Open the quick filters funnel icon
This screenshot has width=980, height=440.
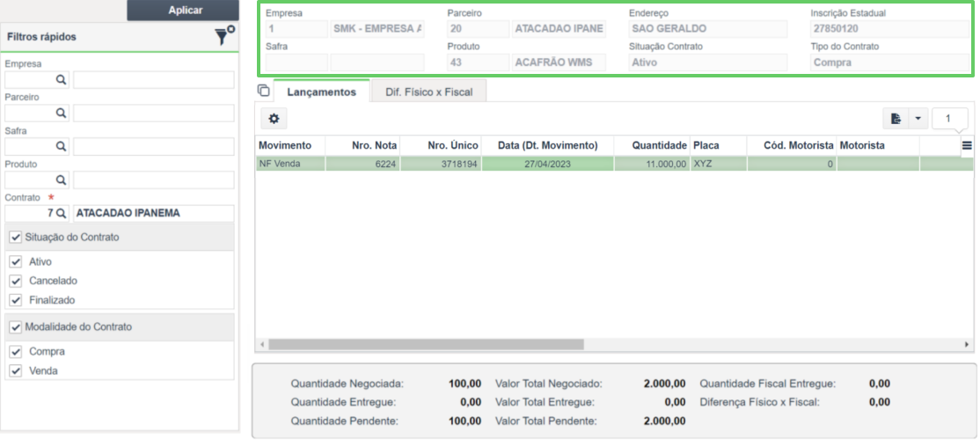coord(223,35)
